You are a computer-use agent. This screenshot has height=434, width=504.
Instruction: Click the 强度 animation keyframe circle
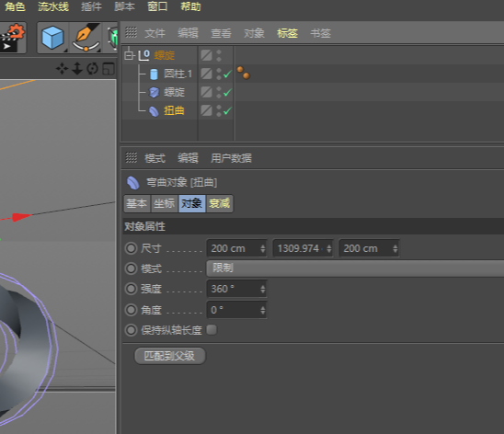pos(131,289)
